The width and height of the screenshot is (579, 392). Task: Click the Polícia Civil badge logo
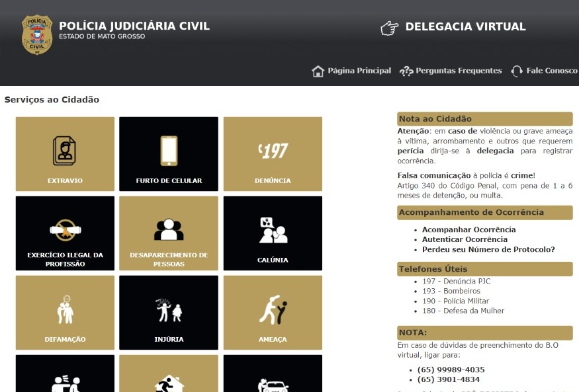point(37,35)
